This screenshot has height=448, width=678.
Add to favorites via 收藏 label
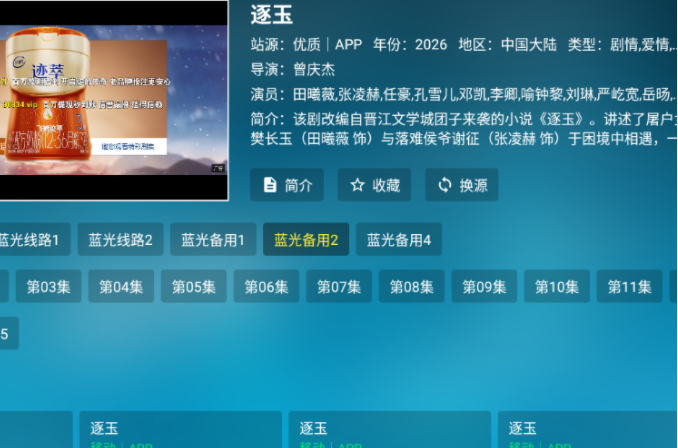(x=386, y=185)
